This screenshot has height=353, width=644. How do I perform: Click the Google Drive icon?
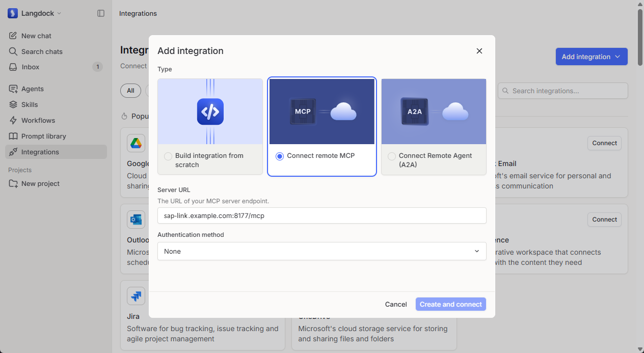coord(136,143)
